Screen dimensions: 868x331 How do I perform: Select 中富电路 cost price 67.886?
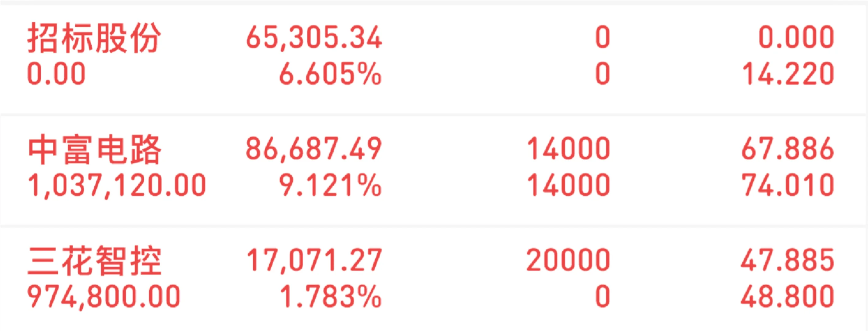coord(787,149)
